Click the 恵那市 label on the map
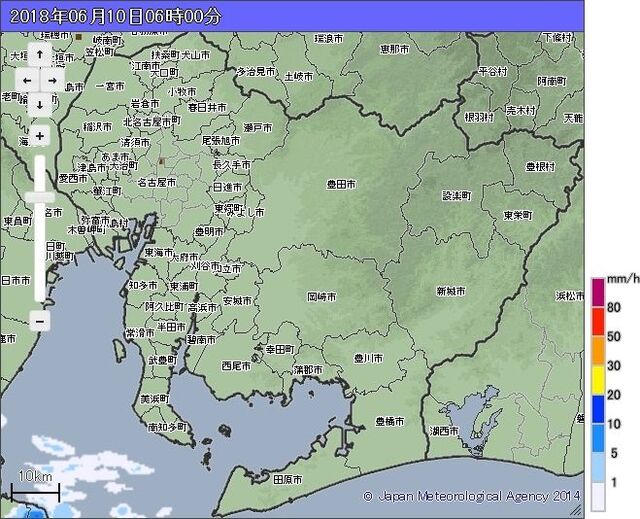 [394, 49]
